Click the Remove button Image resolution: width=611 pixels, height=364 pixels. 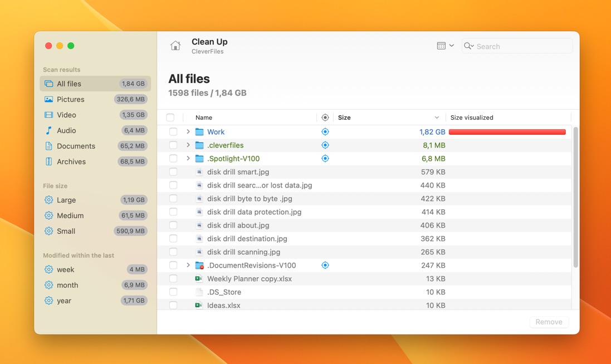tap(549, 322)
